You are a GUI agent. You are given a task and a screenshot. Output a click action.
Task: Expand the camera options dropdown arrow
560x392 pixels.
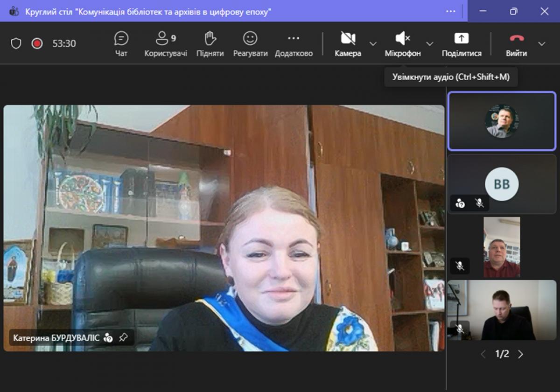tap(373, 44)
